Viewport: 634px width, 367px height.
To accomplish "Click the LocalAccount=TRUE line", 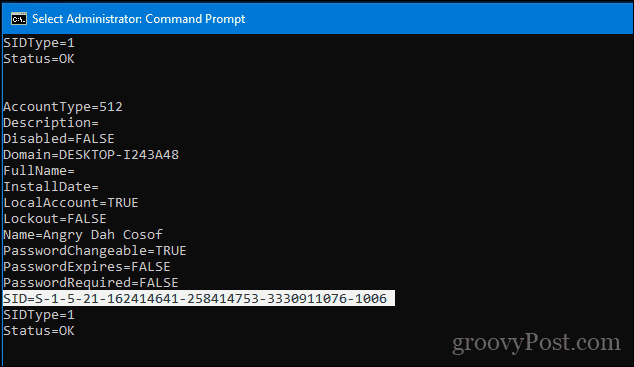I will click(x=71, y=202).
